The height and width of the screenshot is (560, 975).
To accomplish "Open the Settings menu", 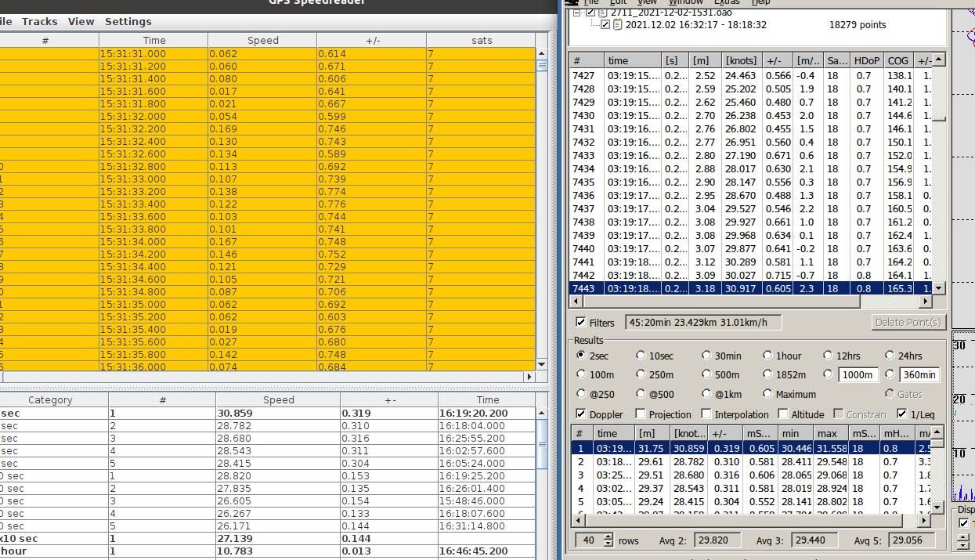I will tap(128, 21).
